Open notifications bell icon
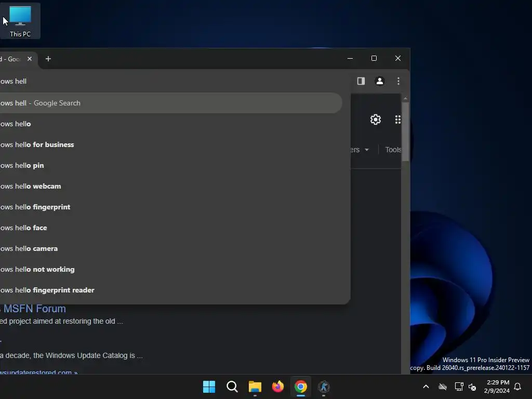532x399 pixels. pyautogui.click(x=517, y=387)
